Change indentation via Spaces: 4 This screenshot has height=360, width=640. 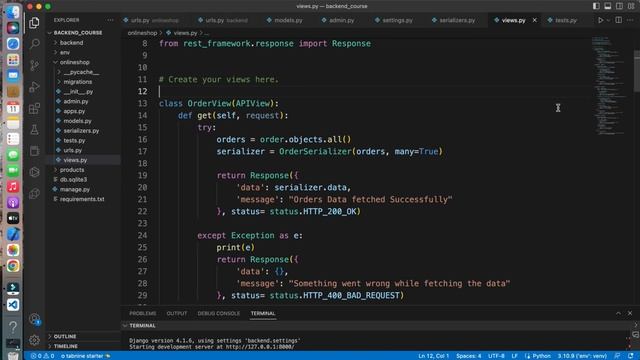coord(469,356)
